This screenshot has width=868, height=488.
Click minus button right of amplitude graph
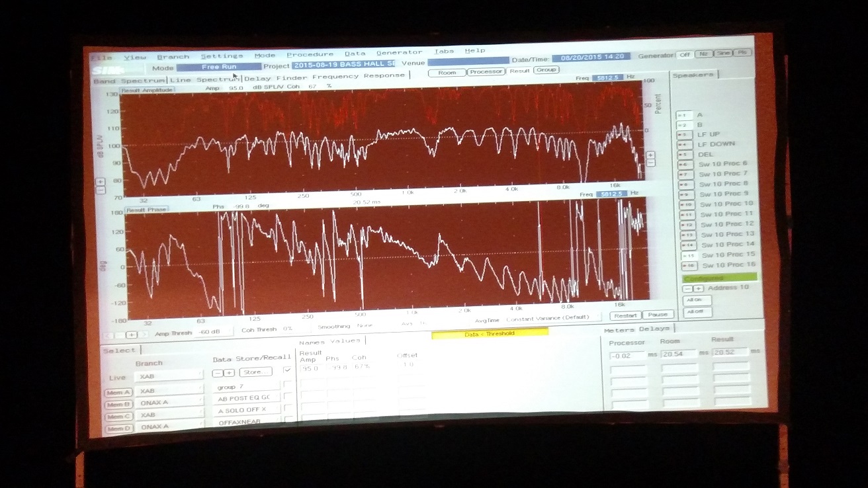tap(650, 163)
